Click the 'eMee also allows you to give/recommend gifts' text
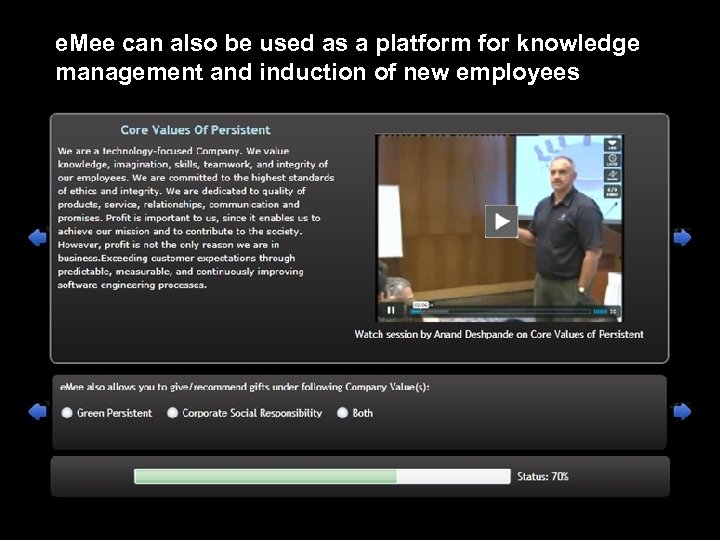 pos(245,387)
